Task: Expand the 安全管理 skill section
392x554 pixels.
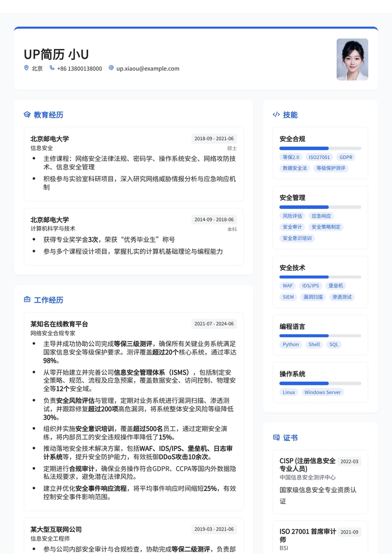Action: [x=293, y=198]
